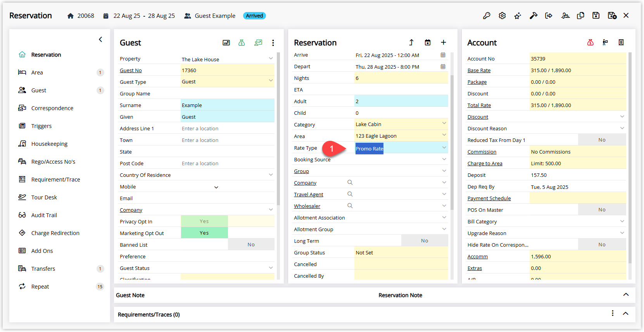Click the red money bag Account icon
644x332 pixels.
(x=590, y=42)
